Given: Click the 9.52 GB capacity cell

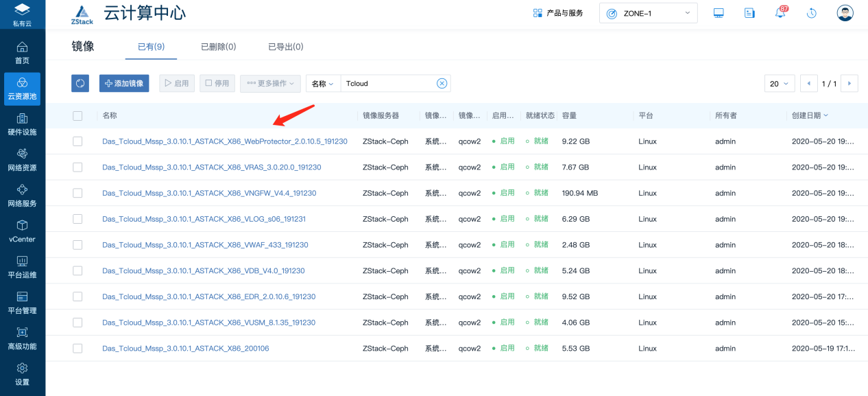Looking at the screenshot, I should [x=575, y=296].
